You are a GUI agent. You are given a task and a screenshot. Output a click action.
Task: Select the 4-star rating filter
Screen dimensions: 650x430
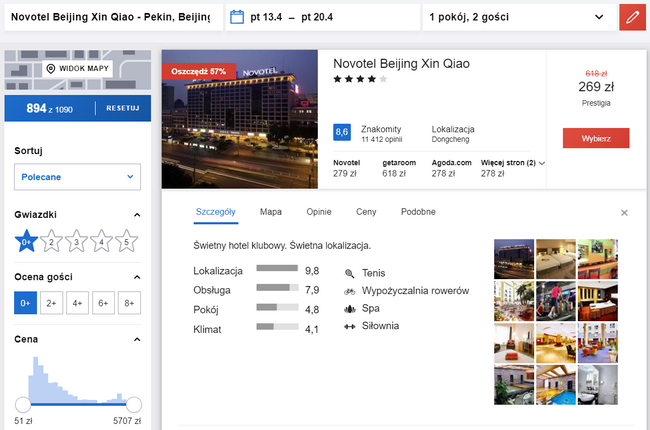coord(101,241)
